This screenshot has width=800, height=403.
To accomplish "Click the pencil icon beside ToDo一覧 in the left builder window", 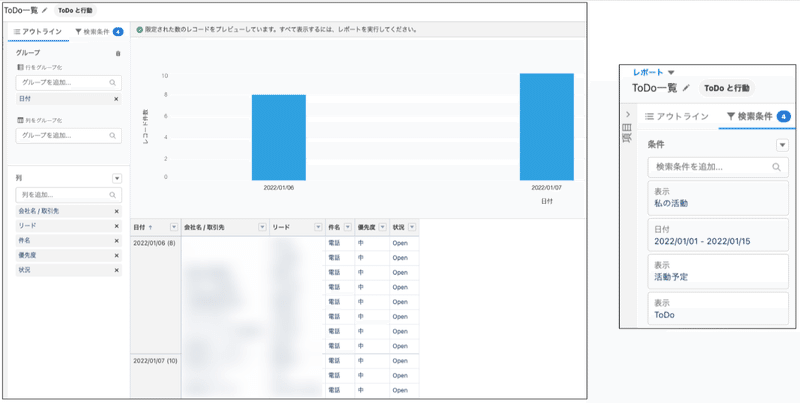I will (x=45, y=10).
